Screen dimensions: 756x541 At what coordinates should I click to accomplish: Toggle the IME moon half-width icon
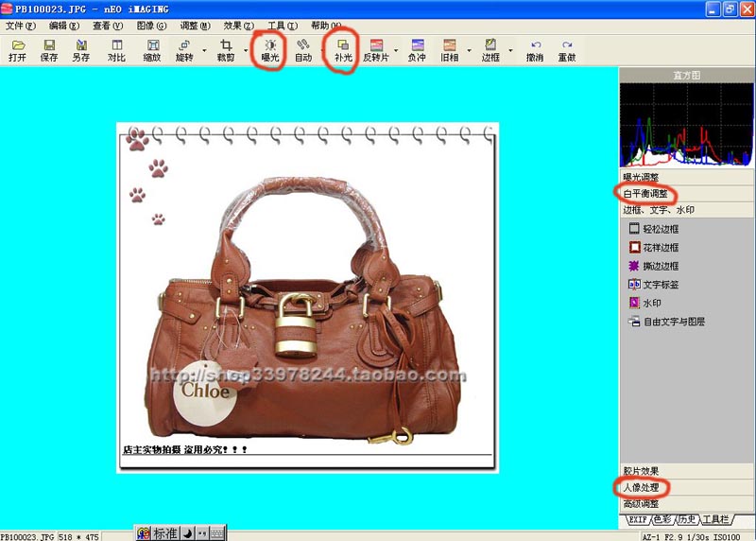[x=187, y=533]
